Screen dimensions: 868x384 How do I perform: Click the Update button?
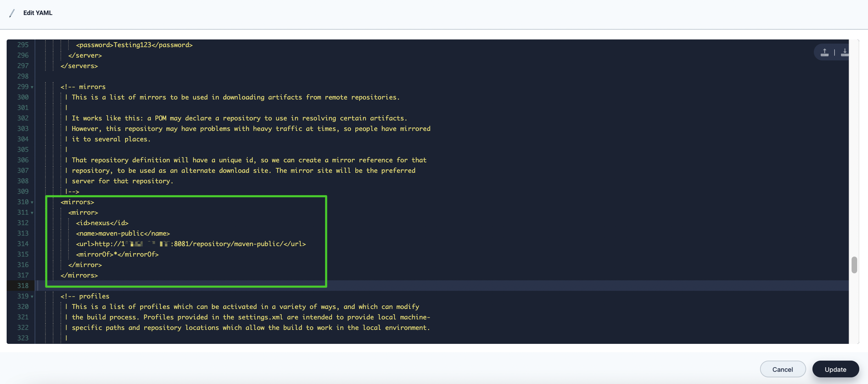click(835, 369)
